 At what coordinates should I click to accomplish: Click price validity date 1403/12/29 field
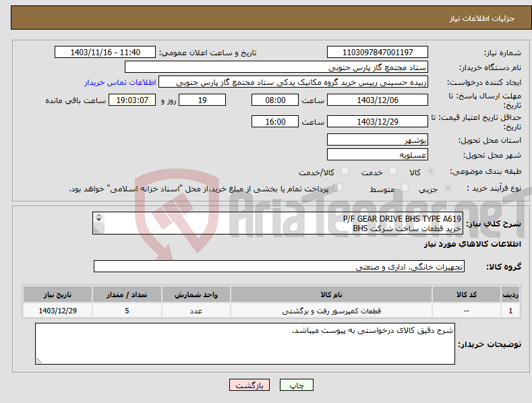(378, 121)
